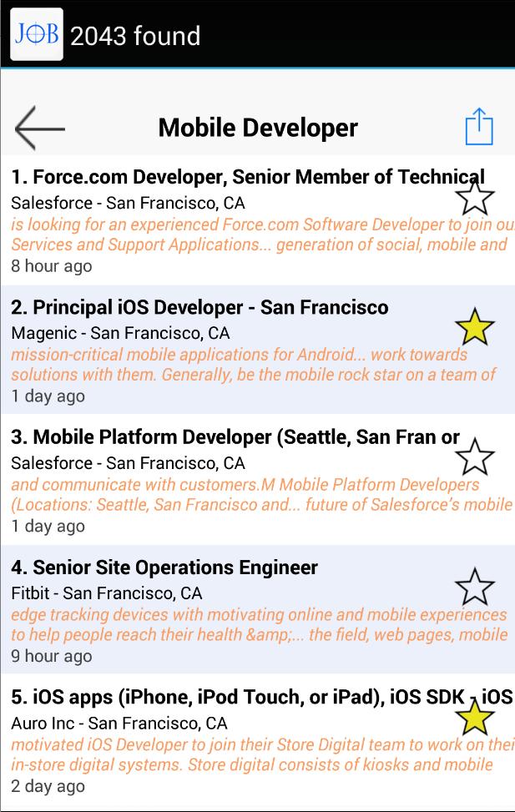Click the star on Mobile Platform Developer listing
The height and width of the screenshot is (812, 515).
pos(475,458)
